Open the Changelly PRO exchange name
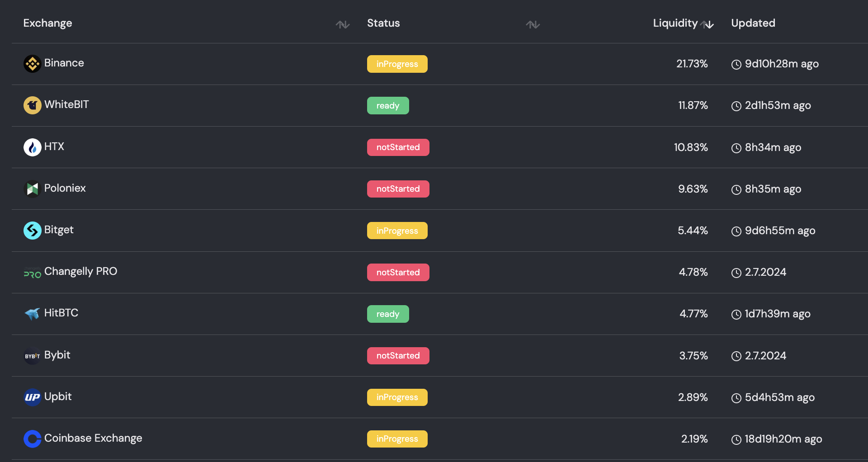Screen dimensions: 868x462 click(80, 271)
